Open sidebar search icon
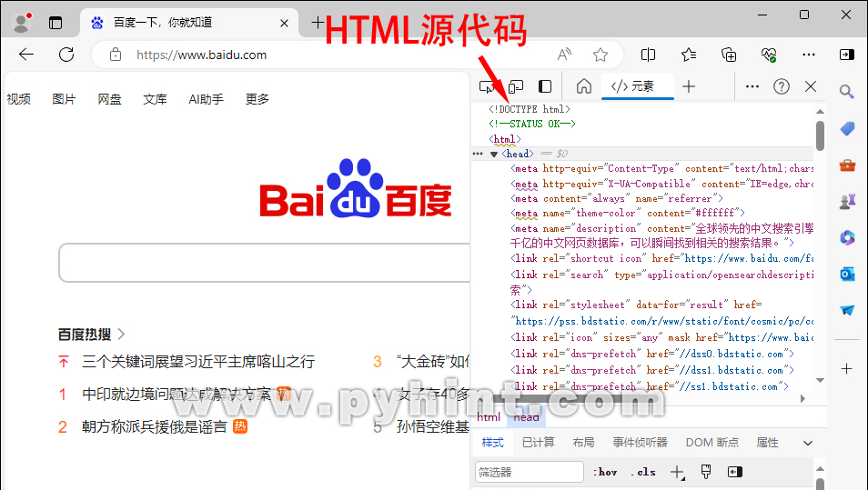Screen dimensions: 868x490 tap(846, 91)
